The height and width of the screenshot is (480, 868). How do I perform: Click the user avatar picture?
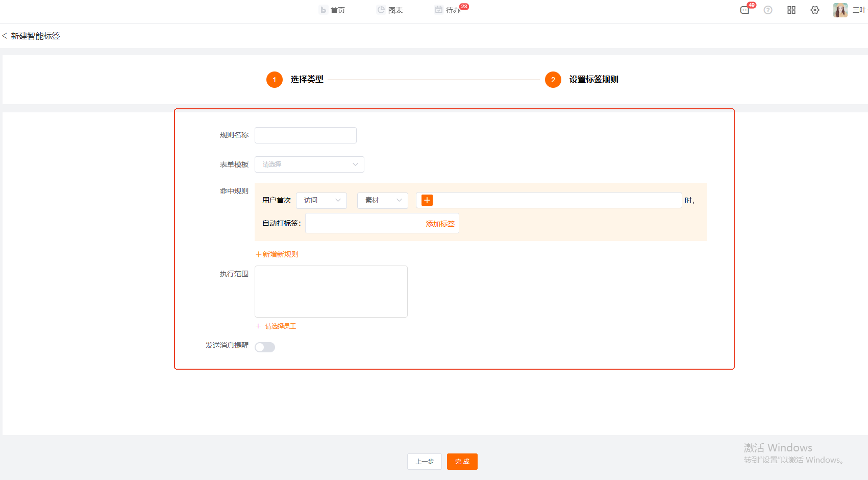click(840, 10)
